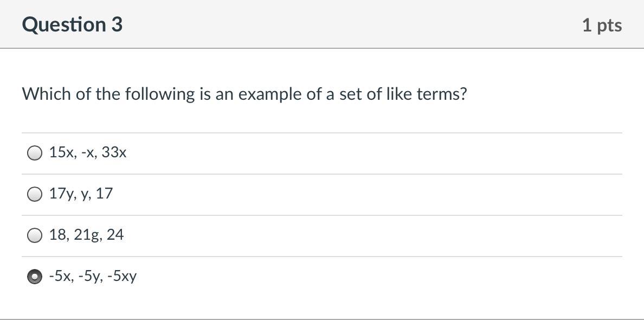Click the term '17y' in second answer
Screen dimensions: 644x320
click(x=59, y=194)
